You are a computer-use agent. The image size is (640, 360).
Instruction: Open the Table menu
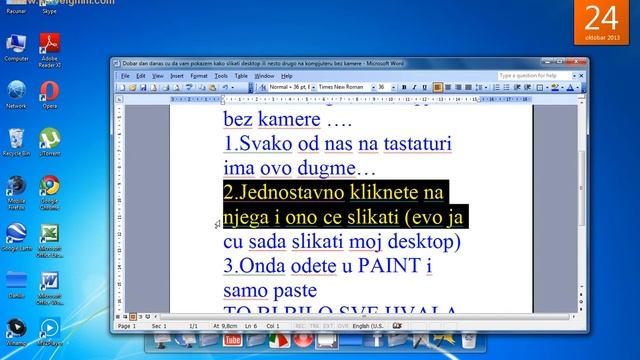(241, 76)
